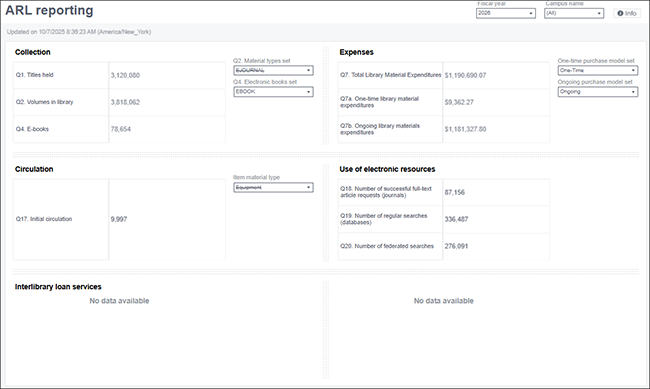Viewport: 650px width, 389px height.
Task: Open the Info button
Action: click(x=627, y=13)
